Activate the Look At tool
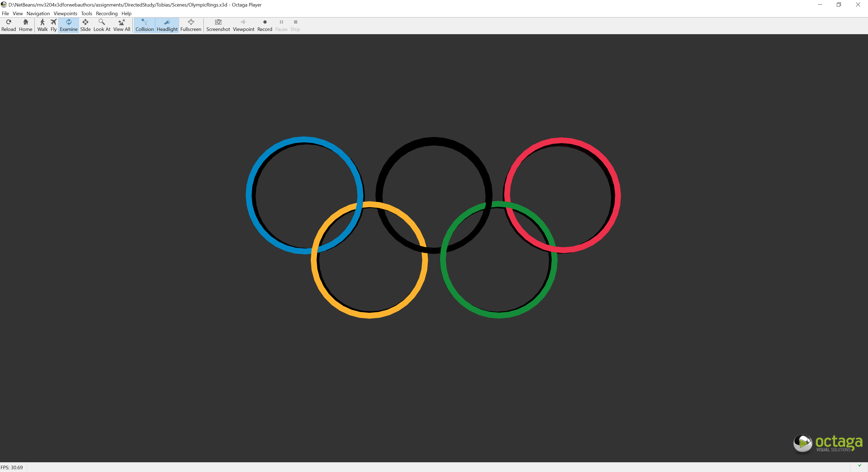The width and height of the screenshot is (868, 472). 102,25
